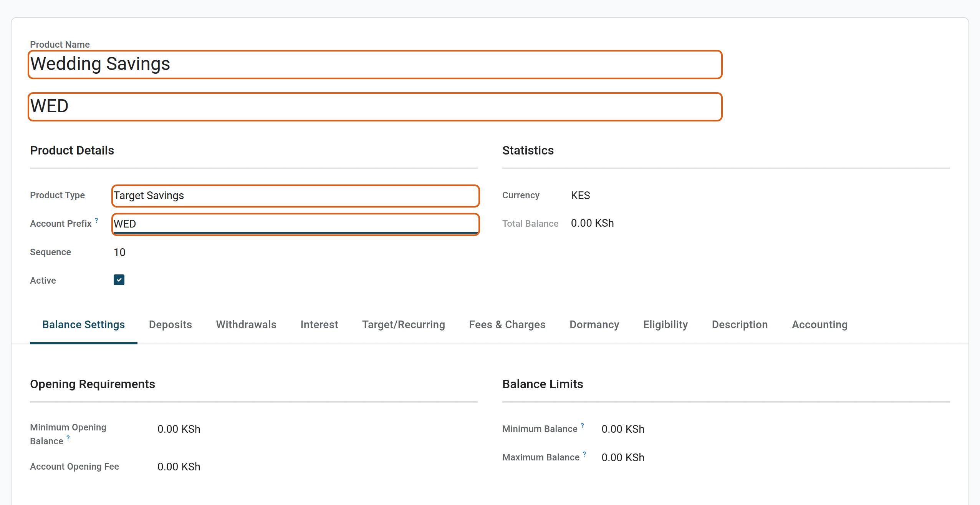Switch to the Deposits tab
The image size is (980, 505).
point(171,325)
